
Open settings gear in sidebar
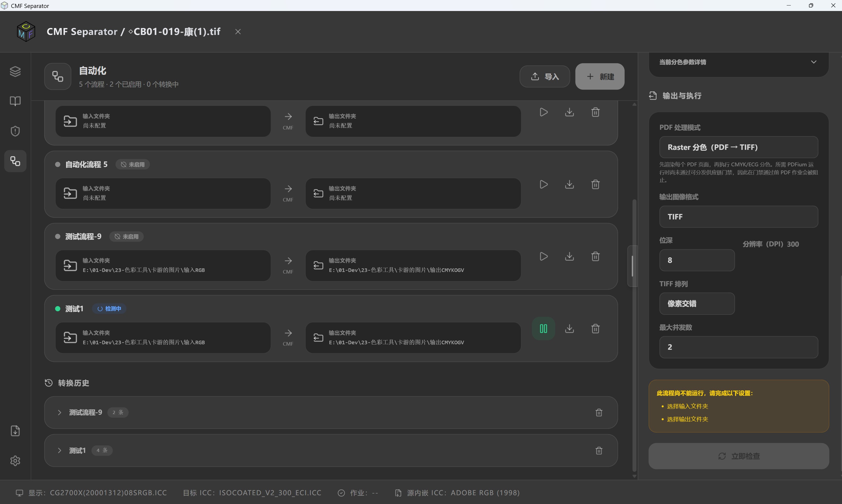(x=15, y=461)
